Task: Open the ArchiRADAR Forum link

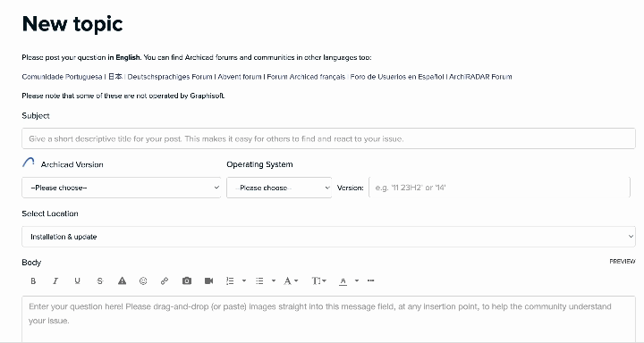Action: [x=480, y=77]
